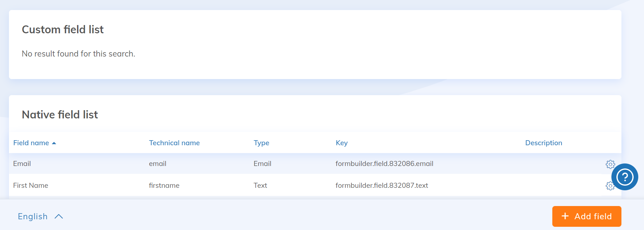Click the Native field list heading
Viewport: 644px width, 230px height.
coord(60,114)
